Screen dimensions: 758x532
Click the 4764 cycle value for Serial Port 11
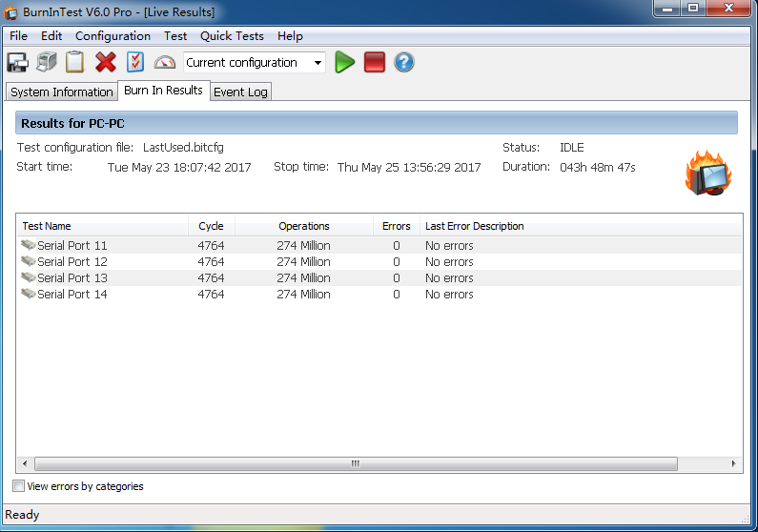coord(211,245)
